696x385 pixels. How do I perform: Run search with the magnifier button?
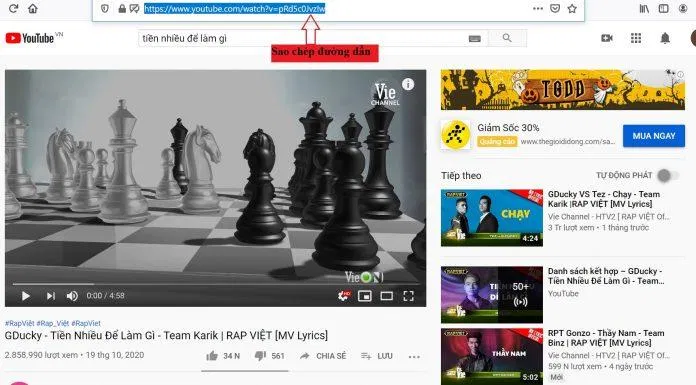tap(507, 39)
